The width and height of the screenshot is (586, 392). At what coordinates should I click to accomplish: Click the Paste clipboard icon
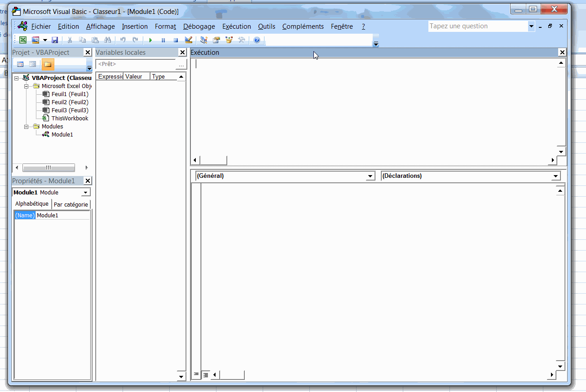click(x=95, y=40)
